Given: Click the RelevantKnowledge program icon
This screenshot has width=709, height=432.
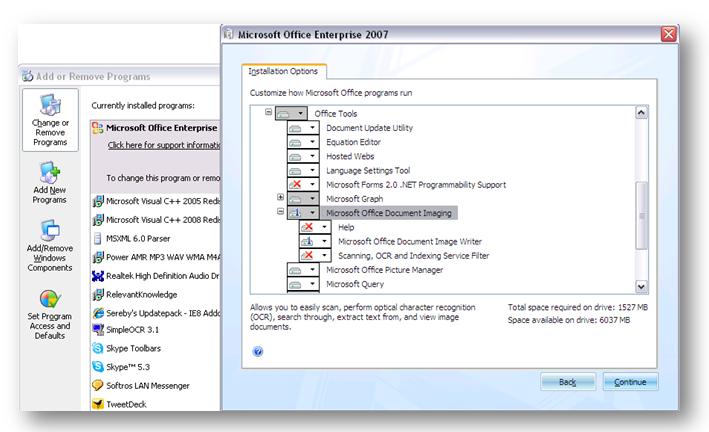Looking at the screenshot, I should coord(98,294).
